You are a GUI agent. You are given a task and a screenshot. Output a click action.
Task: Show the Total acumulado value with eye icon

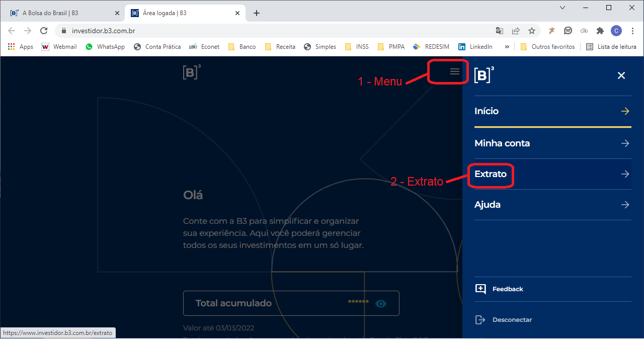tap(381, 303)
